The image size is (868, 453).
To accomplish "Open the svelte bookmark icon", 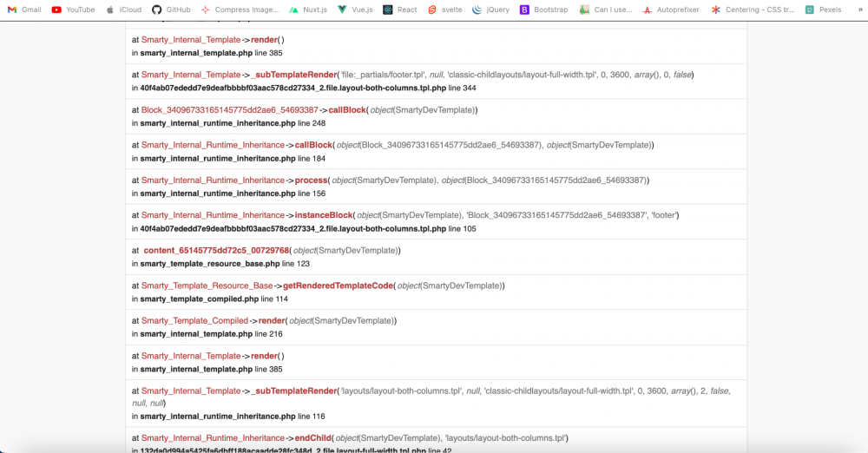I will point(432,10).
